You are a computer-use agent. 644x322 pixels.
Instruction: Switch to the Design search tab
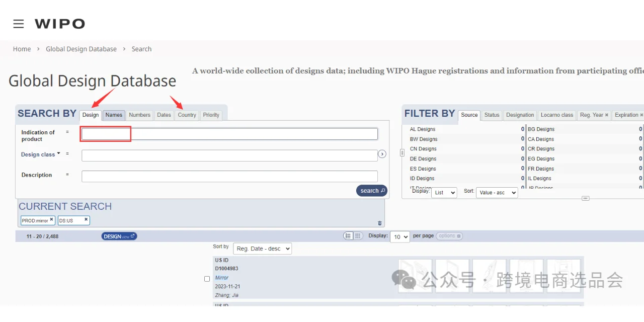click(x=91, y=115)
